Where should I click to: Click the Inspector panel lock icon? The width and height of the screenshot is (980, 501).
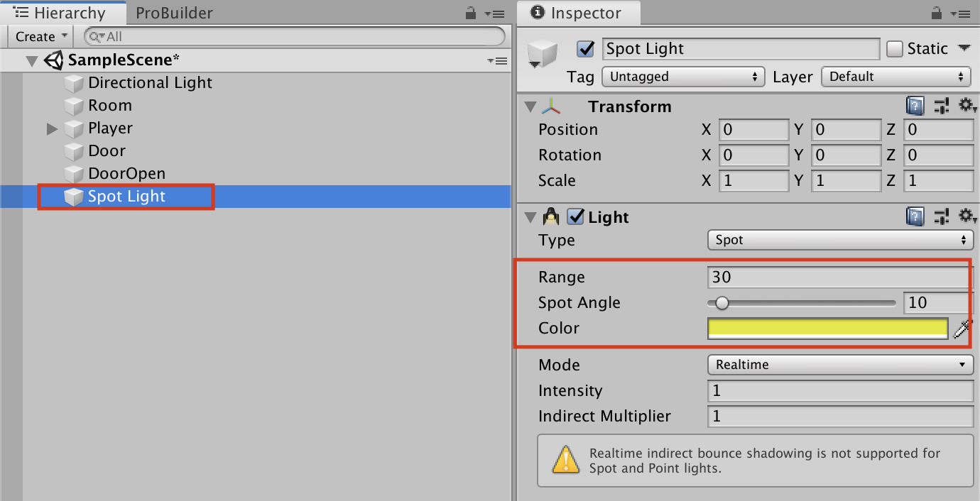pos(935,13)
